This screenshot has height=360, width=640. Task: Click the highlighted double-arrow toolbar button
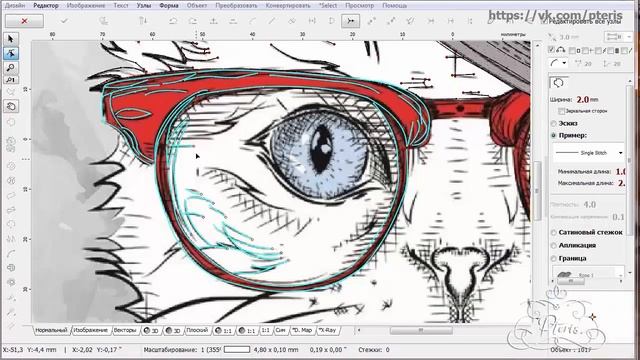point(351,21)
